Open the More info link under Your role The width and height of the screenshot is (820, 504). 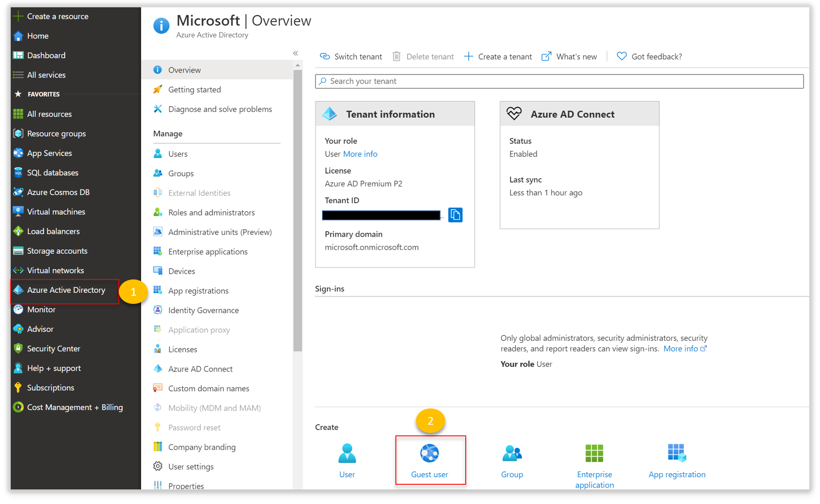click(360, 154)
